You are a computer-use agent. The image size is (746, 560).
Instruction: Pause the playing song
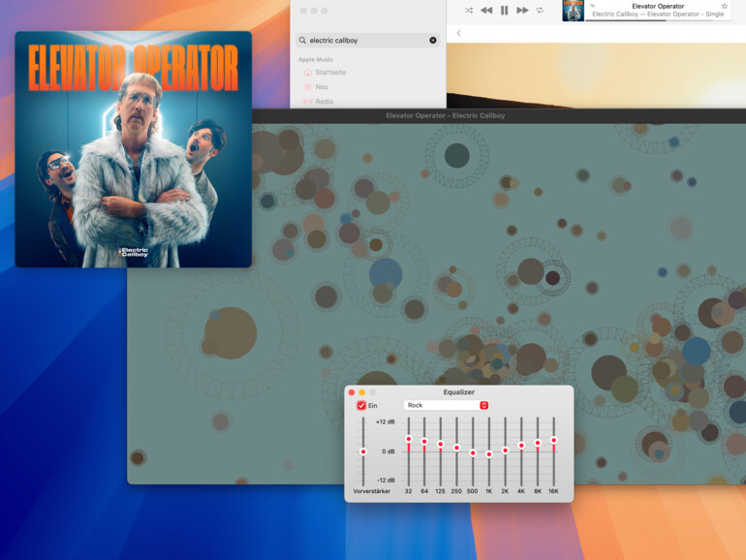505,10
